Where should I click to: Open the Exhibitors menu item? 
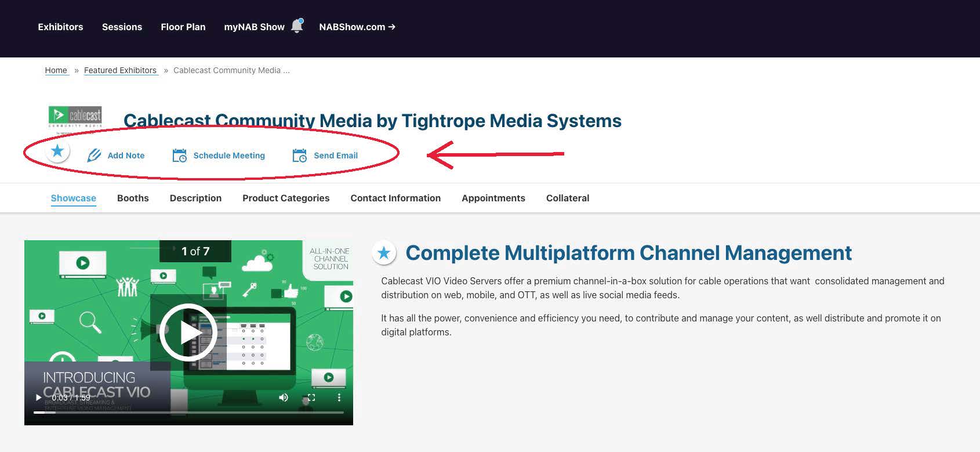pos(60,27)
